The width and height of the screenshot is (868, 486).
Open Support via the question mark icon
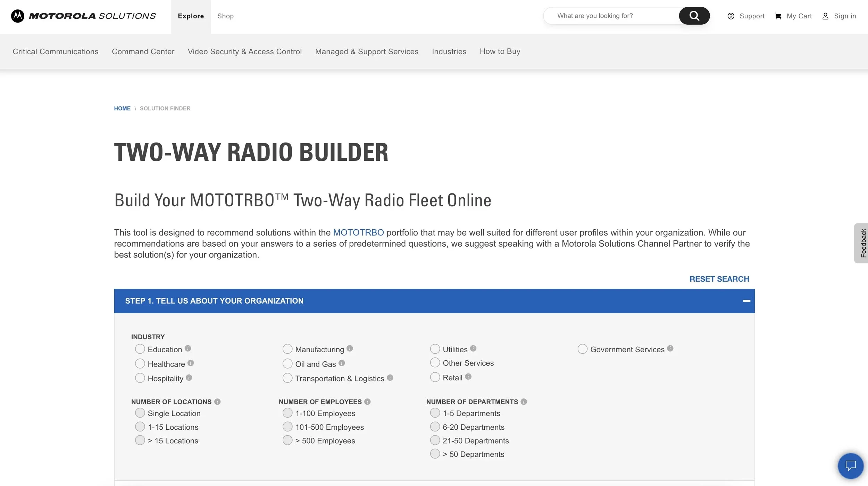(732, 16)
